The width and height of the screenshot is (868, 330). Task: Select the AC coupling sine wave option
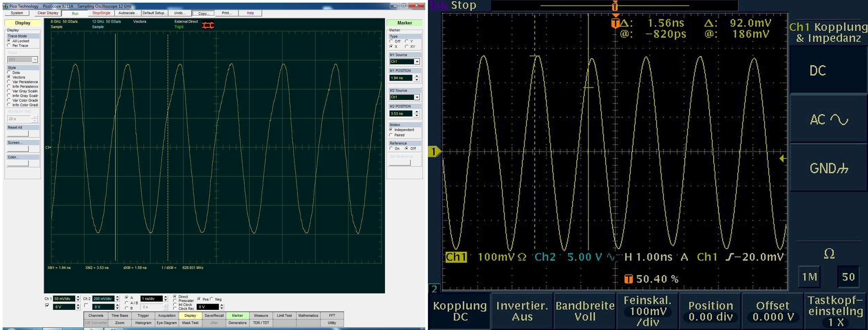(x=828, y=119)
